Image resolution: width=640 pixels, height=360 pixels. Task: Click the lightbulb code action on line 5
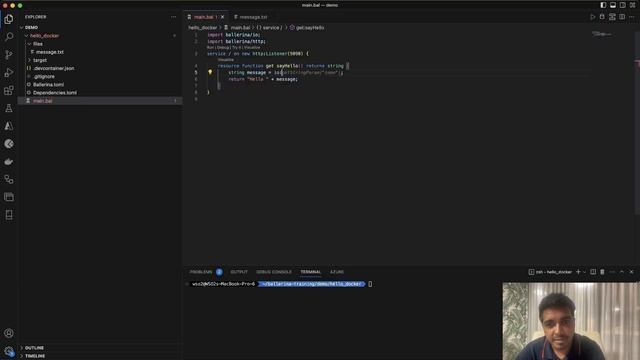pos(210,72)
